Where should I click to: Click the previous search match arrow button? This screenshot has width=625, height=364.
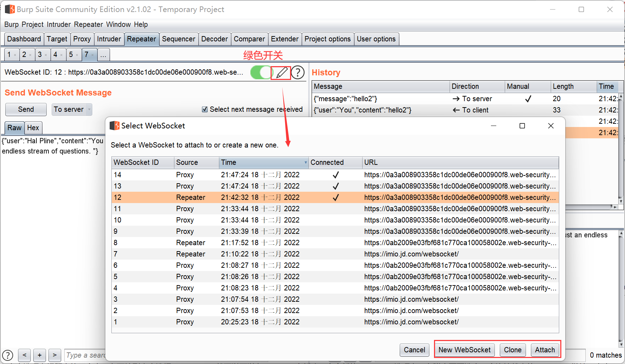24,355
